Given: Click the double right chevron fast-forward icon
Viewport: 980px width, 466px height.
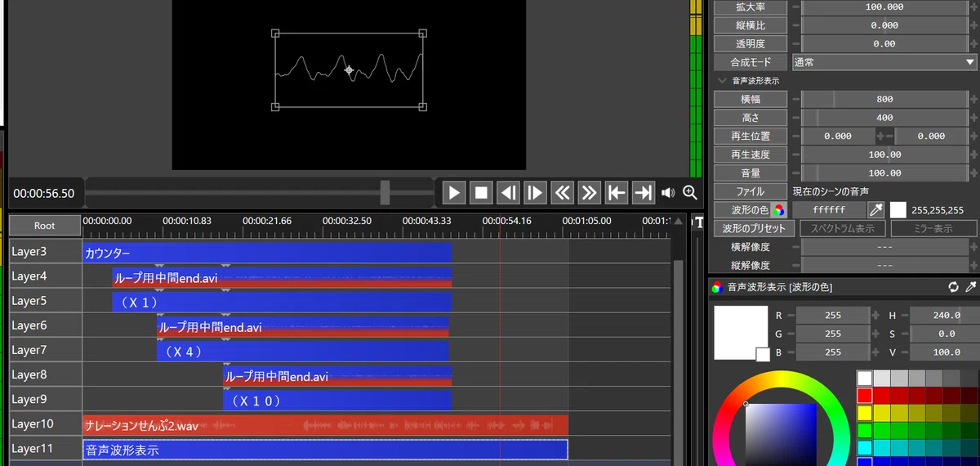Looking at the screenshot, I should pos(589,193).
